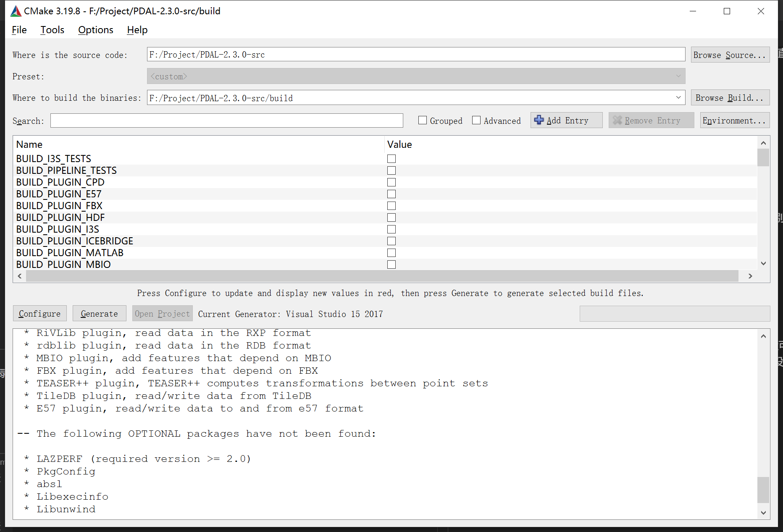Screen dimensions: 783x532
Task: Check the BUILD_PLUGIN_MBIO option
Action: pos(391,265)
